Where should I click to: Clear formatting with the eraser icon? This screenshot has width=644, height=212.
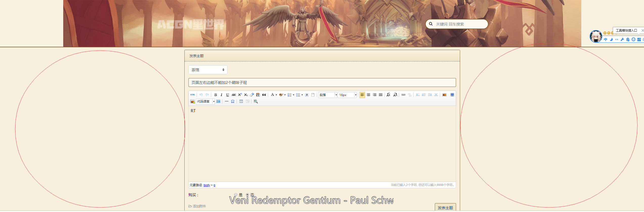(x=252, y=95)
